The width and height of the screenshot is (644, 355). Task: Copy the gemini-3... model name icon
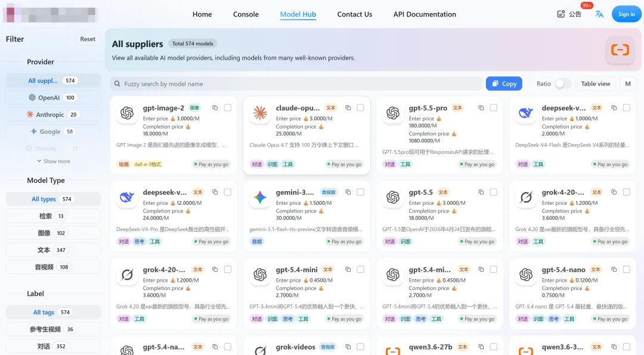click(x=348, y=192)
